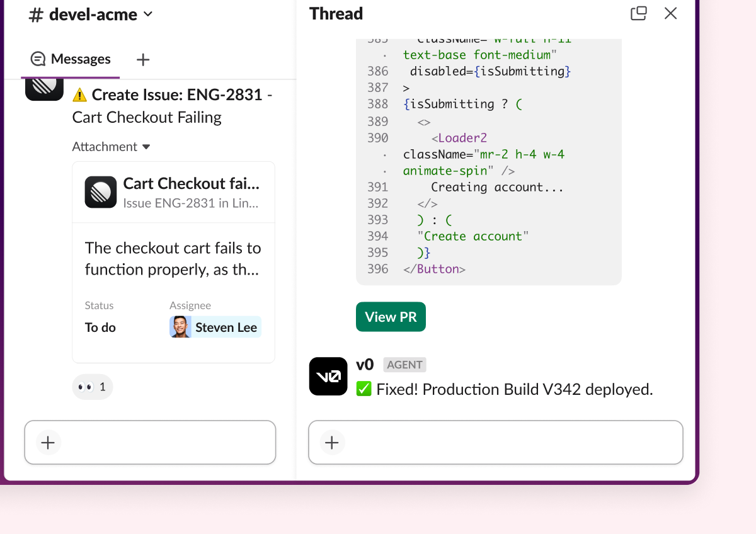Click 'Fixed! Production Build V342 deployed.' message
This screenshot has width=756, height=534.
click(515, 389)
